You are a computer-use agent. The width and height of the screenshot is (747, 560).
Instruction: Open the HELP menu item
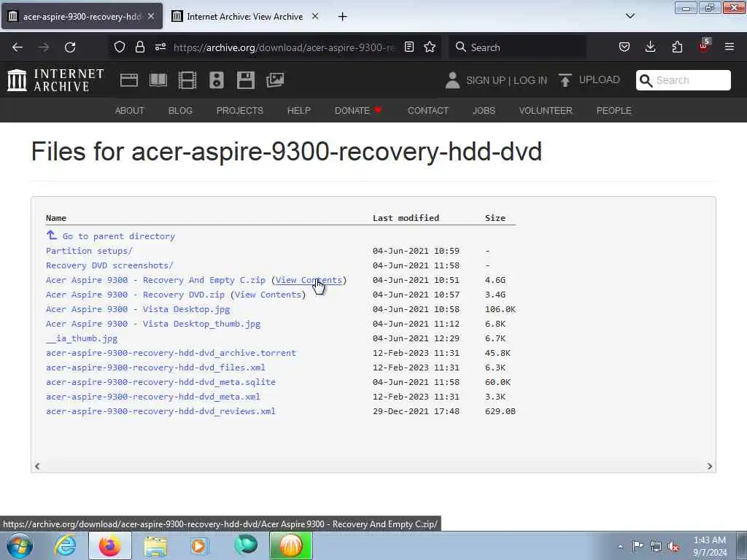[x=298, y=111]
